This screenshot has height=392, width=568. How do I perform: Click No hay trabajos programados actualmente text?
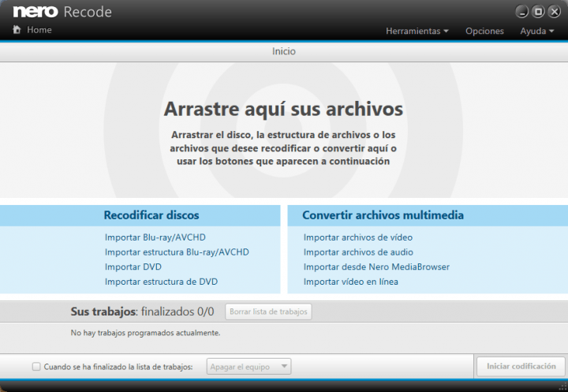(x=145, y=333)
